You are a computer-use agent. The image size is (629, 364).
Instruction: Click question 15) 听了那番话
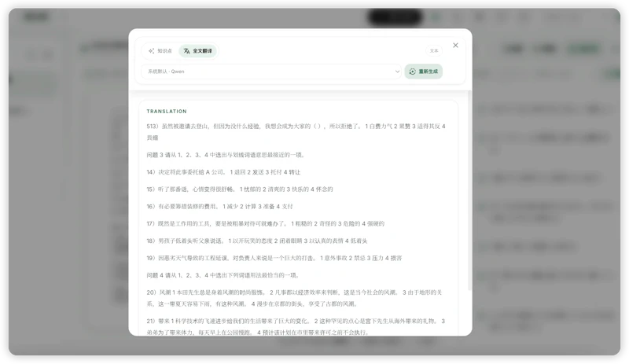tap(240, 189)
